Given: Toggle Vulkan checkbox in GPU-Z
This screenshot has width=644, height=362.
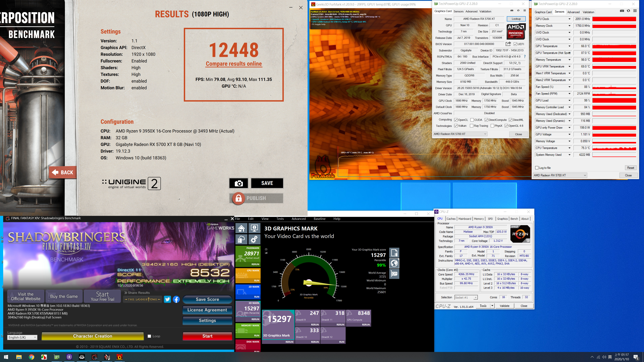Looking at the screenshot, I should [x=456, y=126].
